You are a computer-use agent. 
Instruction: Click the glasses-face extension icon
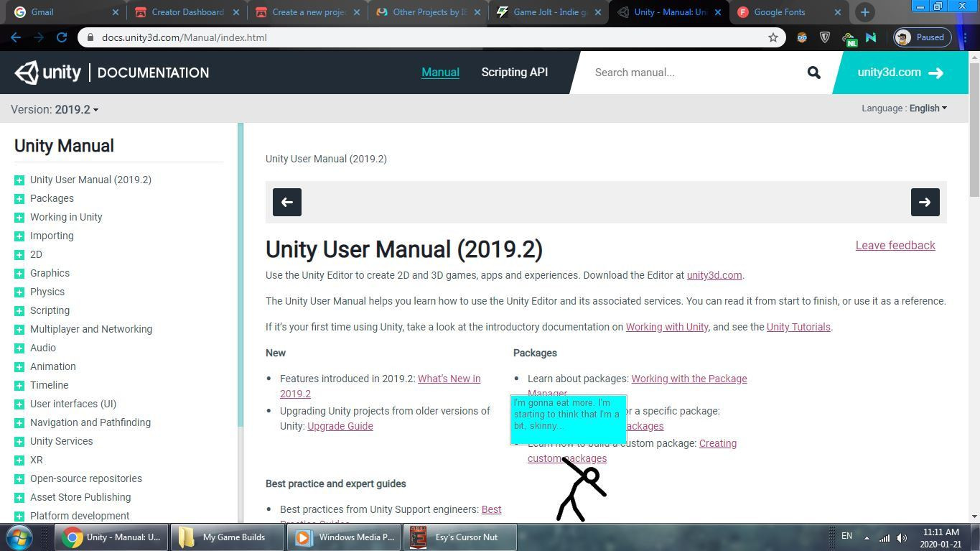point(802,37)
